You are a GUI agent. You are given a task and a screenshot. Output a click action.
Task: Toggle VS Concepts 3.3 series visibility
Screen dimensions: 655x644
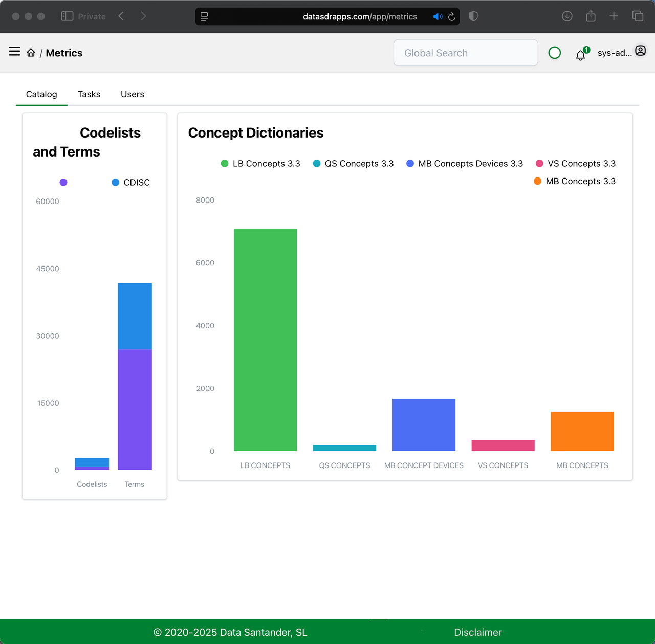click(575, 163)
